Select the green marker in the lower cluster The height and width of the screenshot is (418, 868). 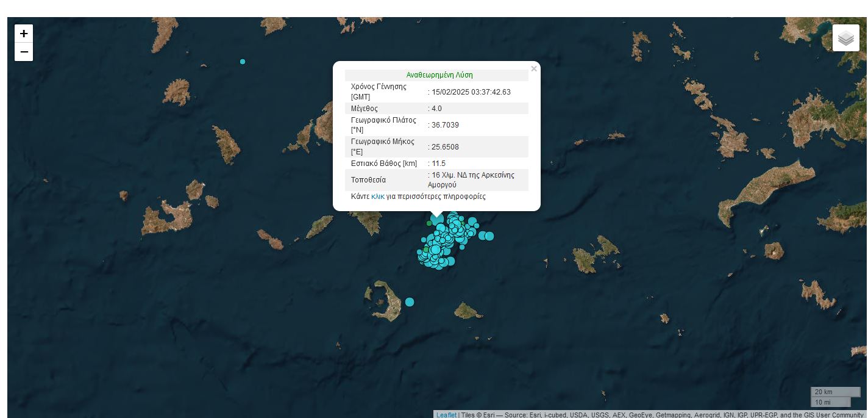(x=426, y=250)
